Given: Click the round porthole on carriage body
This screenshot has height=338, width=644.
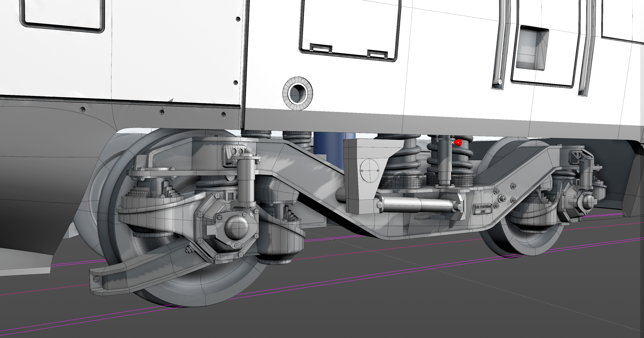Looking at the screenshot, I should point(298,93).
